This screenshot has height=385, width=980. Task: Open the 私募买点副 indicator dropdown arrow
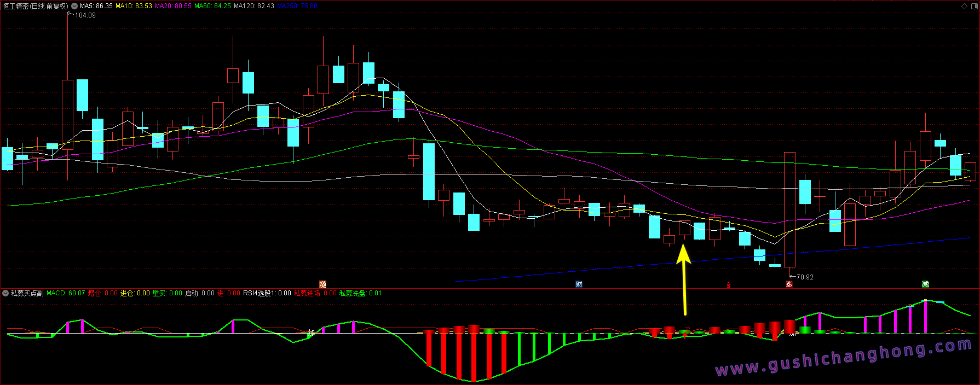(5, 293)
